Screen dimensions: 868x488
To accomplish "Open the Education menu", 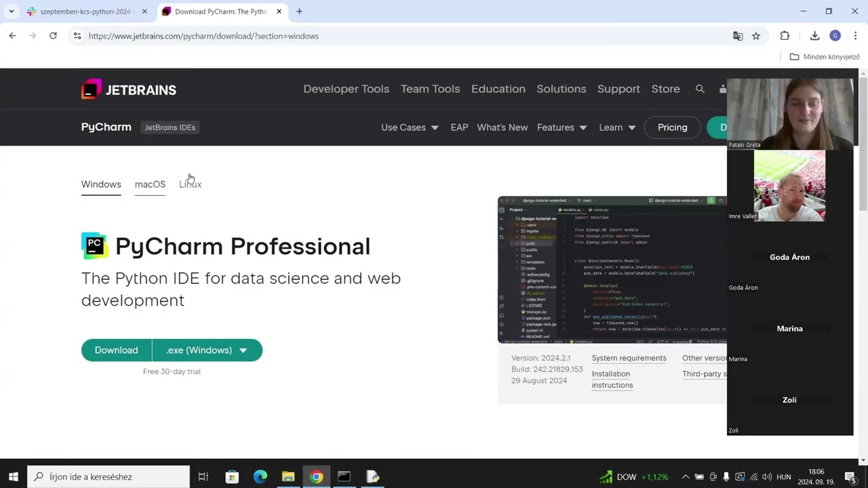I will pos(498,89).
